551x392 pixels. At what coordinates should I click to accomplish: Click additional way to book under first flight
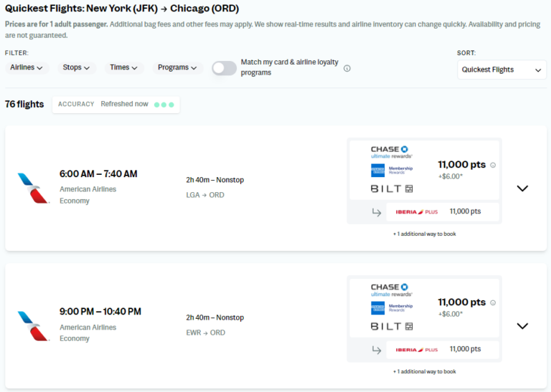tap(425, 234)
